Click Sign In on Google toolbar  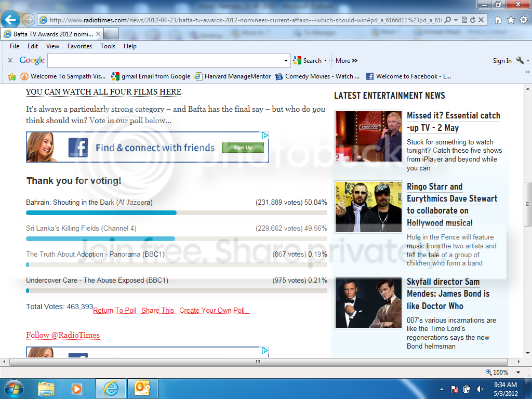click(502, 61)
